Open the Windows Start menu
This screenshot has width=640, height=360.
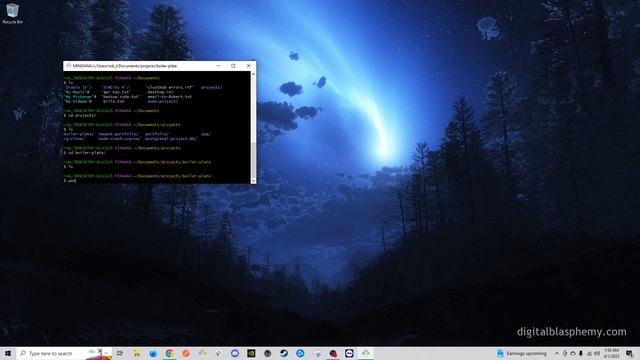tap(8, 353)
